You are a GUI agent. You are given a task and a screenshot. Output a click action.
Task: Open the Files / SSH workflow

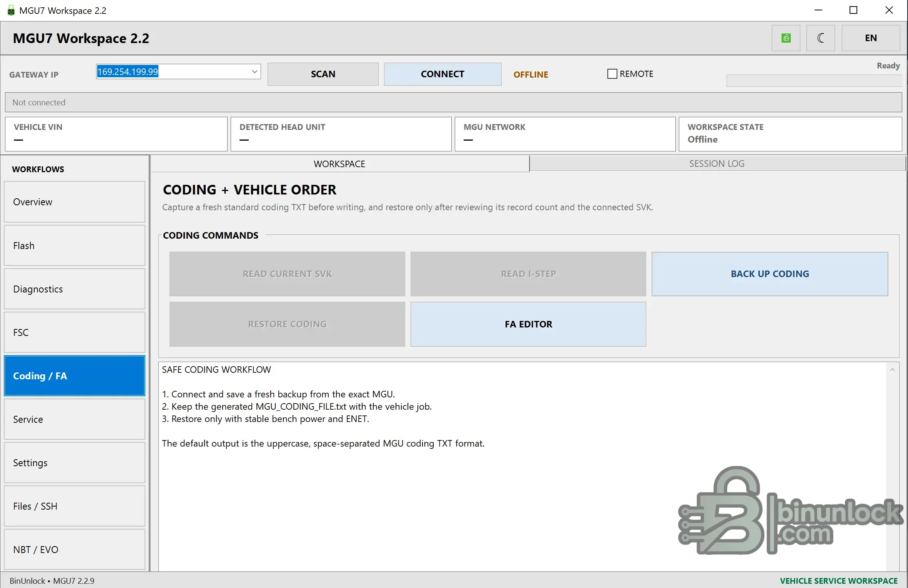tap(75, 506)
